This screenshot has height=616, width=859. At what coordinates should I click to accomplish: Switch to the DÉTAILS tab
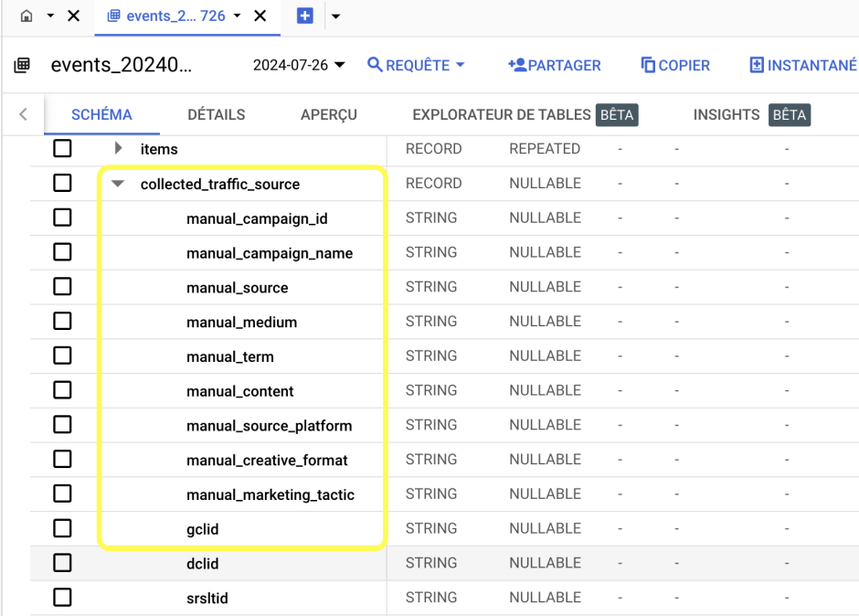[x=216, y=114]
